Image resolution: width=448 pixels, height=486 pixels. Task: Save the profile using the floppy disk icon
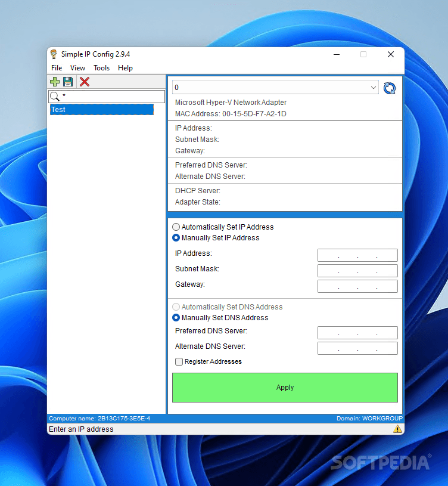click(68, 82)
